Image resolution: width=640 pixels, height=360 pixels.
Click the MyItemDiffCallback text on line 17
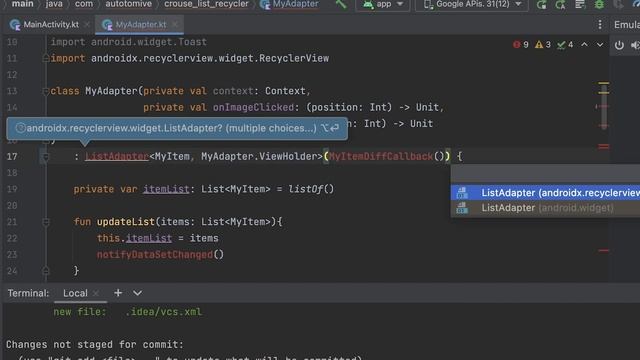tap(381, 156)
